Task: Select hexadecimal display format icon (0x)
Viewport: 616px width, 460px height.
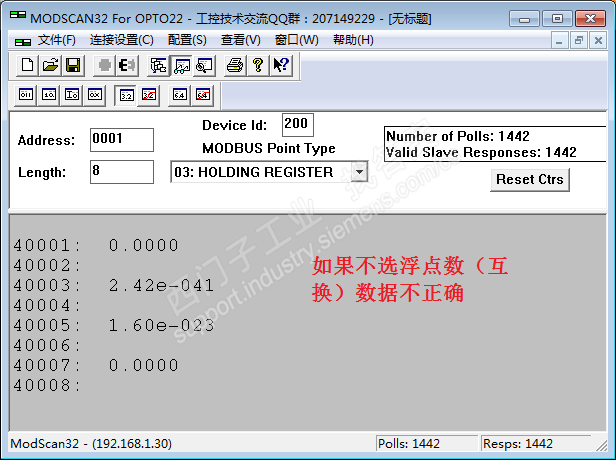Action: point(94,95)
